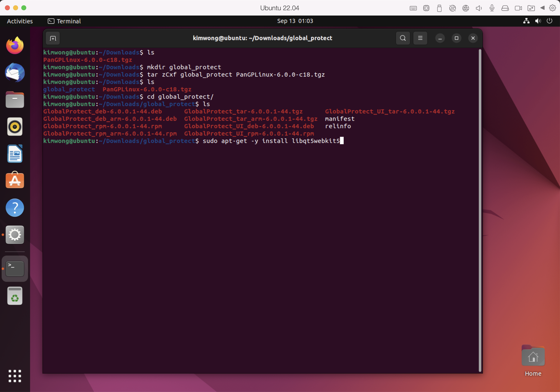The image size is (560, 392).
Task: Click the VM globe network icon
Action: [466, 8]
